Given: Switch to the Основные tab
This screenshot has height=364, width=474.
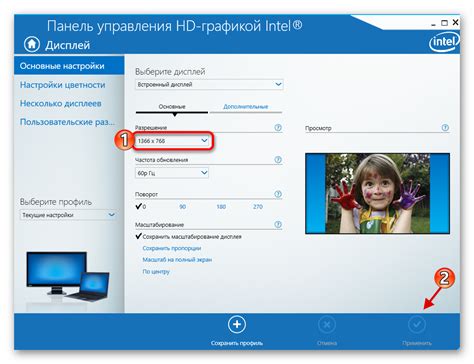Looking at the screenshot, I should 172,107.
